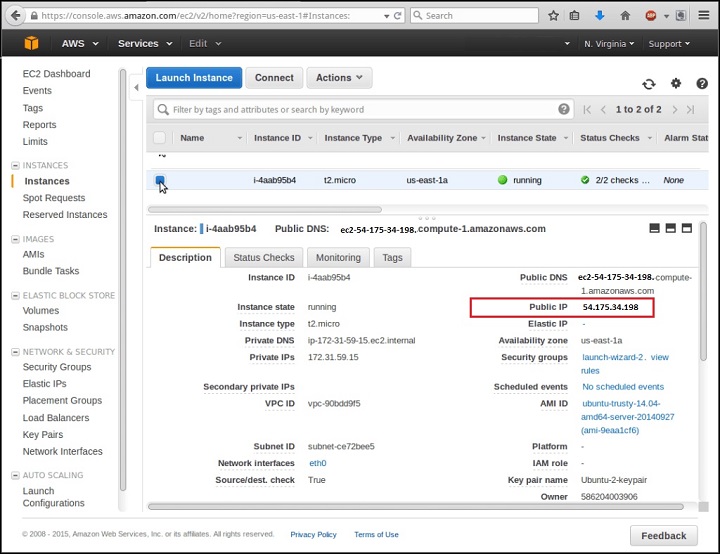720x554 pixels.
Task: Open the launch-wizard-2 security group link
Action: (x=612, y=357)
